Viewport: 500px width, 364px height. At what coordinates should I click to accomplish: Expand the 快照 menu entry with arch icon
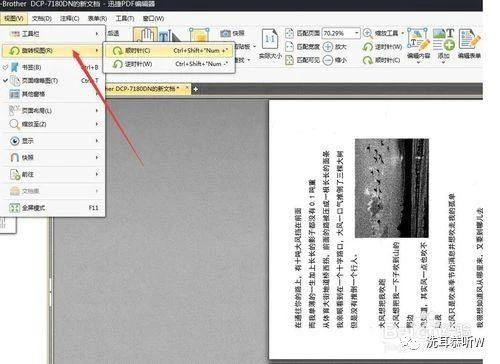(x=53, y=157)
